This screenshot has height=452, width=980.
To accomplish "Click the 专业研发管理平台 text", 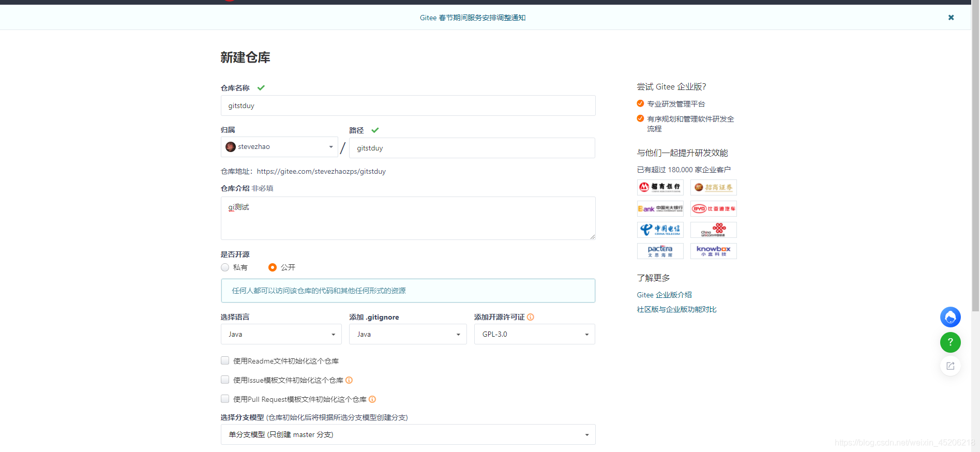I will 676,104.
